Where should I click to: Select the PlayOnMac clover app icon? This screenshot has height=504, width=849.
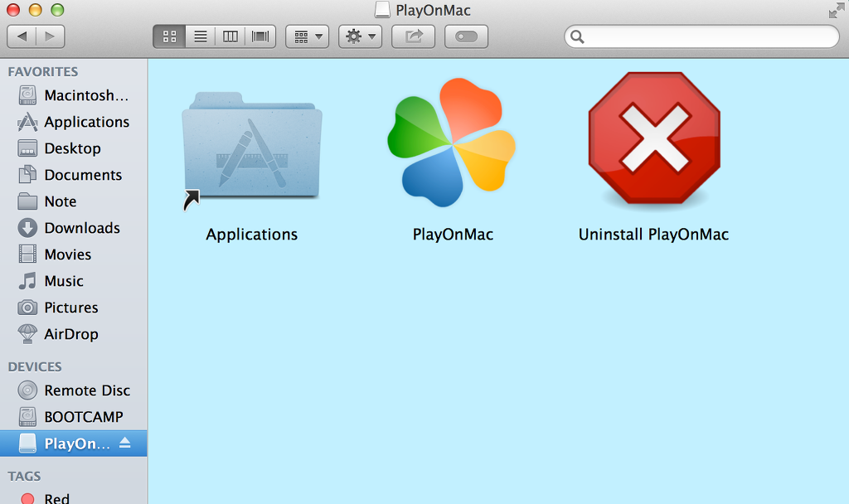point(452,143)
